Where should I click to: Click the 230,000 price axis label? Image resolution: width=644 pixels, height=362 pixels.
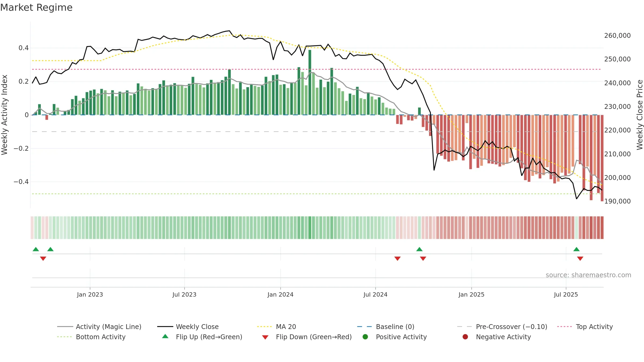pos(617,107)
